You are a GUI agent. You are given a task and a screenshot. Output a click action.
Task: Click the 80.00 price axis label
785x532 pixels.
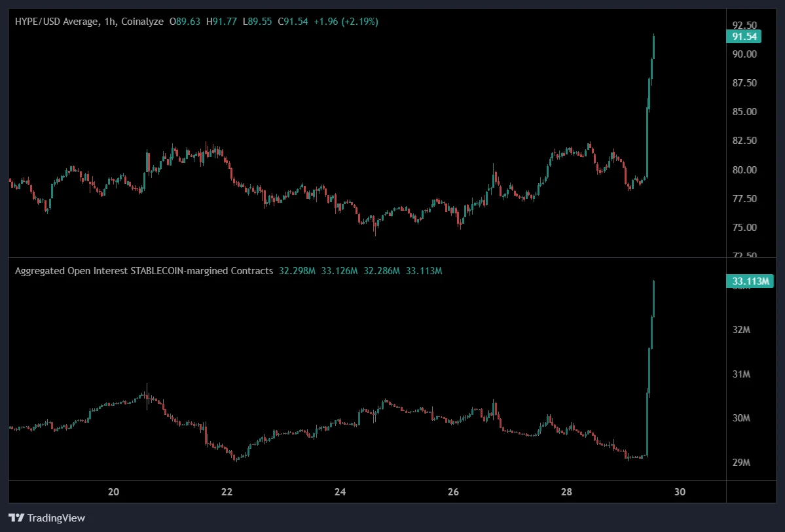[x=744, y=169]
